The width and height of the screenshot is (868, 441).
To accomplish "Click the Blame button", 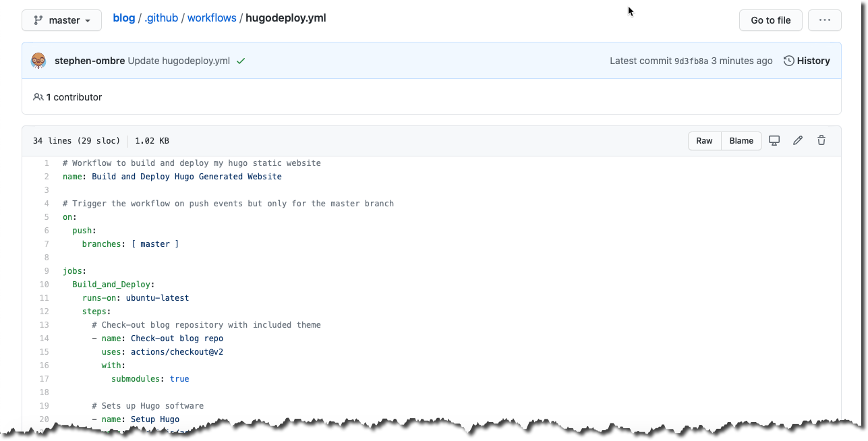I will coord(741,141).
